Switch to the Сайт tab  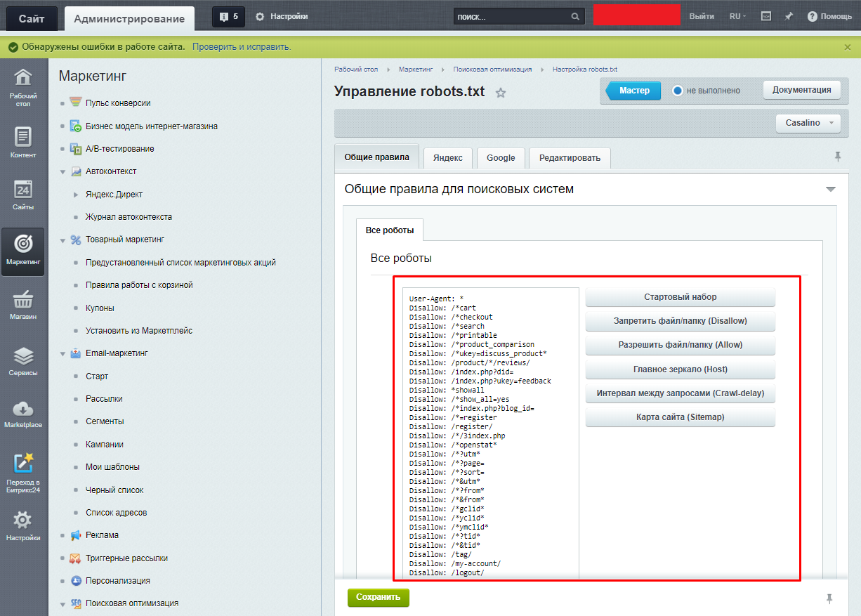(32, 18)
